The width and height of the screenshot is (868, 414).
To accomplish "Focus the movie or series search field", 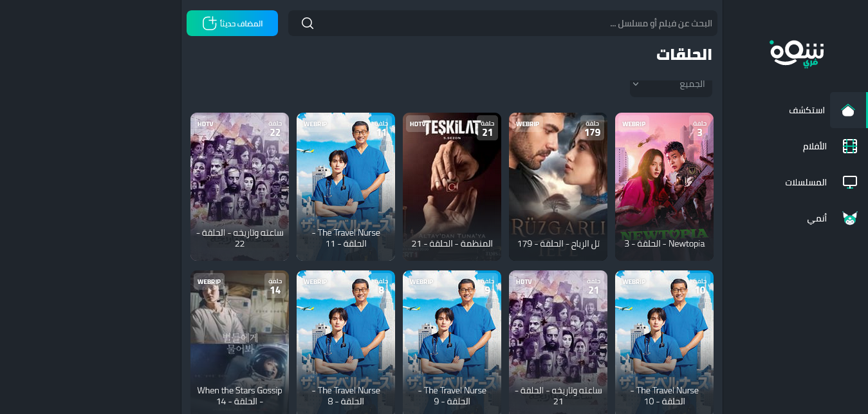I will (503, 23).
